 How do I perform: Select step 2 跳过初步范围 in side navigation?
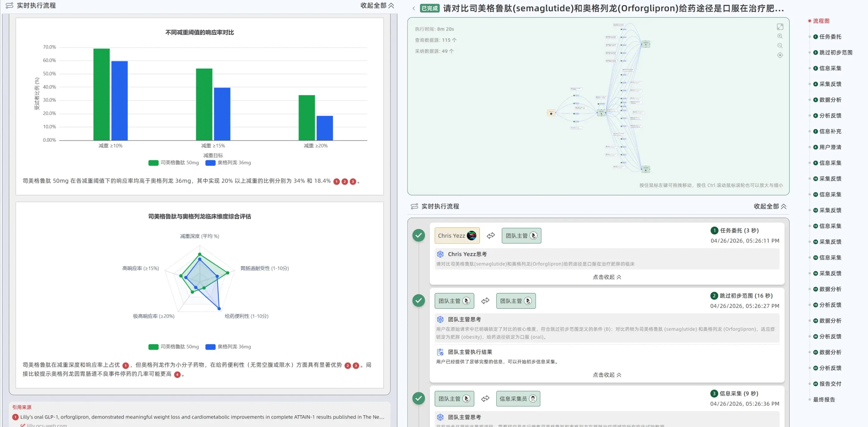click(833, 53)
